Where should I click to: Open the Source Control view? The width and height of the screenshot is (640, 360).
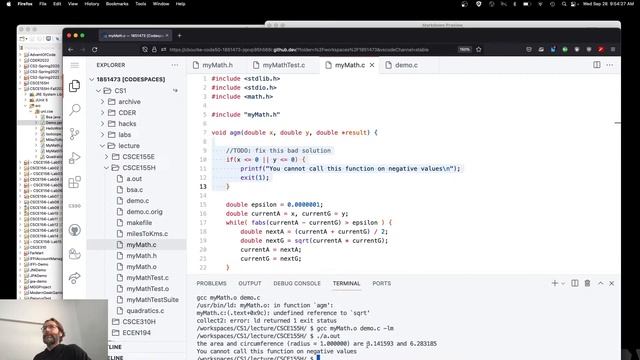coord(74,134)
